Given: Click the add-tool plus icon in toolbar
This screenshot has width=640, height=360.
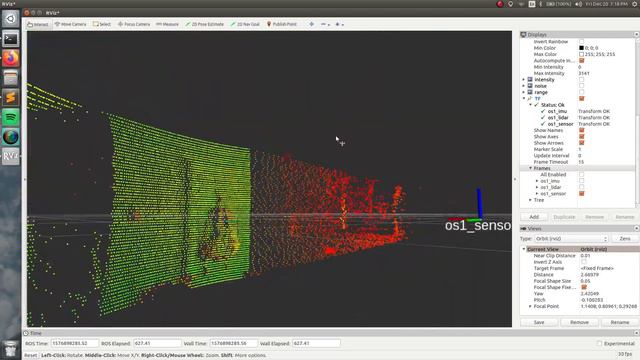Looking at the screenshot, I should point(311,24).
